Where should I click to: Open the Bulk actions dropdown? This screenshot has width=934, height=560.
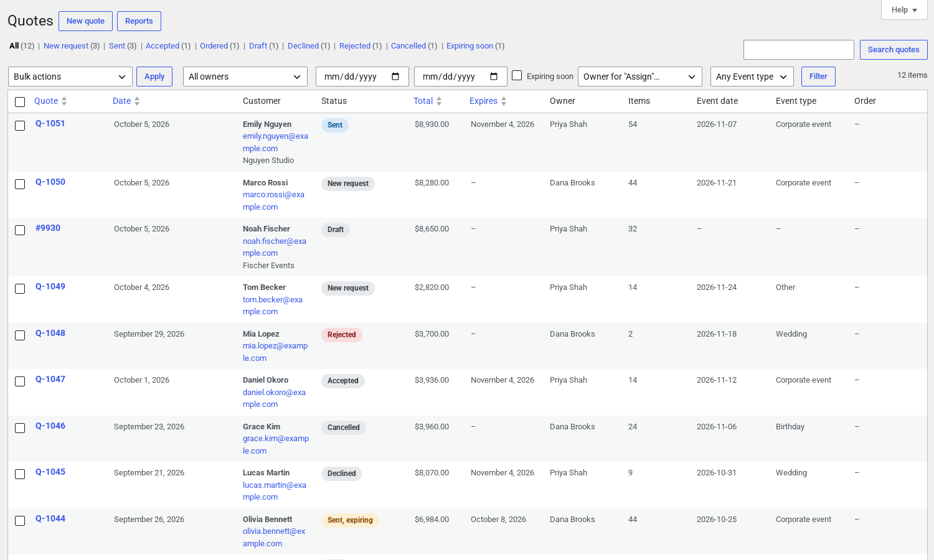pyautogui.click(x=70, y=77)
